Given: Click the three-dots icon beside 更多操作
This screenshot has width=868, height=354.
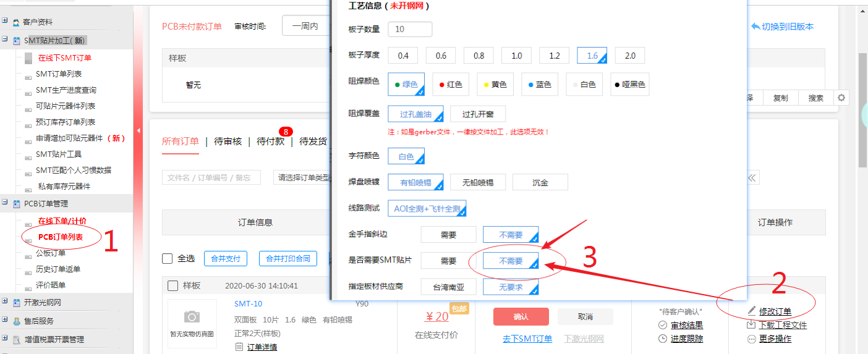Looking at the screenshot, I should point(752,339).
